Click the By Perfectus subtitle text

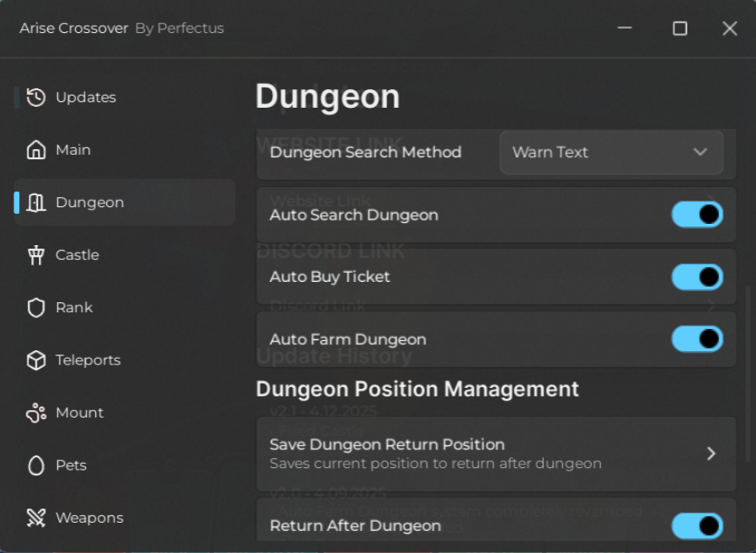179,28
